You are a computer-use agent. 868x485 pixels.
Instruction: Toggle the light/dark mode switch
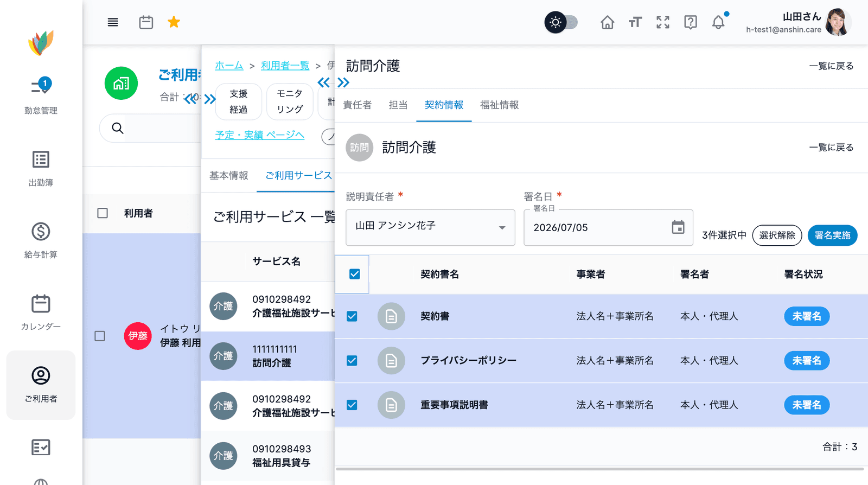pyautogui.click(x=561, y=22)
